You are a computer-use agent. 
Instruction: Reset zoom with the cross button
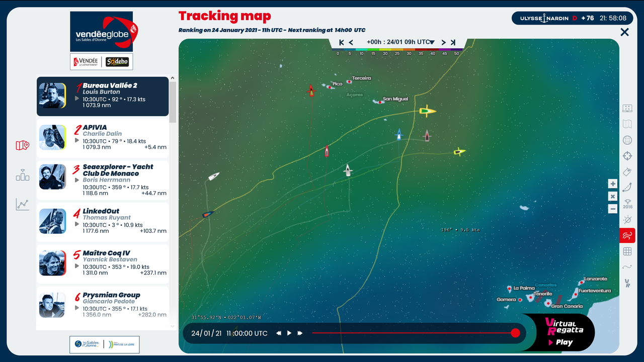tap(612, 196)
